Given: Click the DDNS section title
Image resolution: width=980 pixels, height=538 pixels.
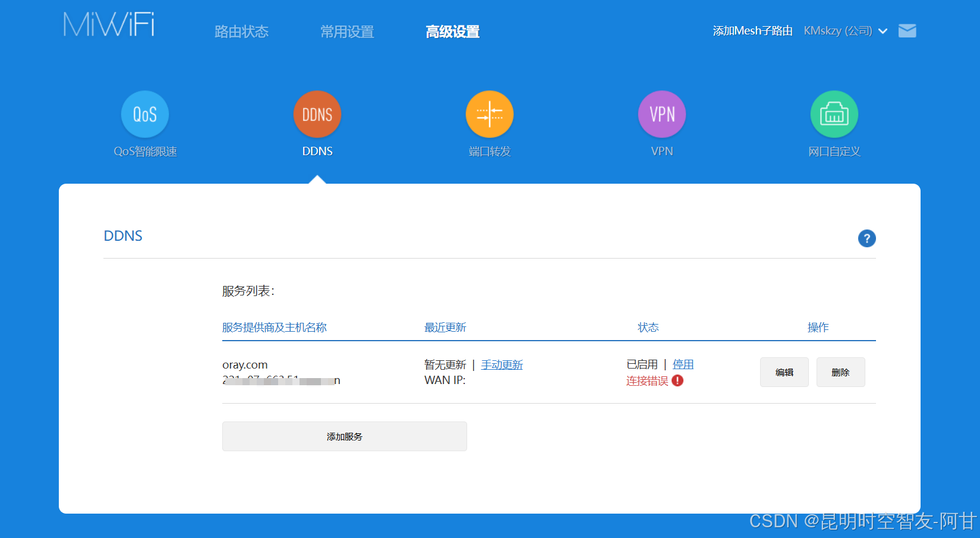Looking at the screenshot, I should 123,236.
